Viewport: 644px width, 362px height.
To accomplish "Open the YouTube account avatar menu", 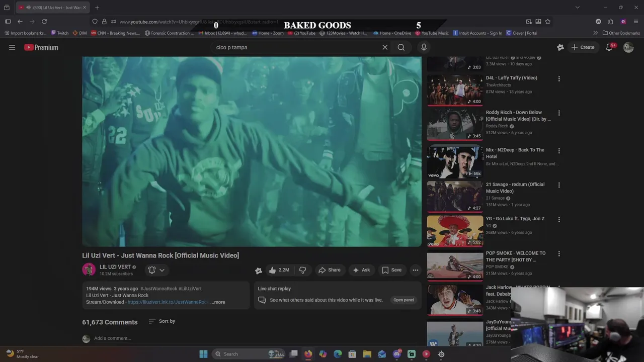I will pyautogui.click(x=628, y=47).
